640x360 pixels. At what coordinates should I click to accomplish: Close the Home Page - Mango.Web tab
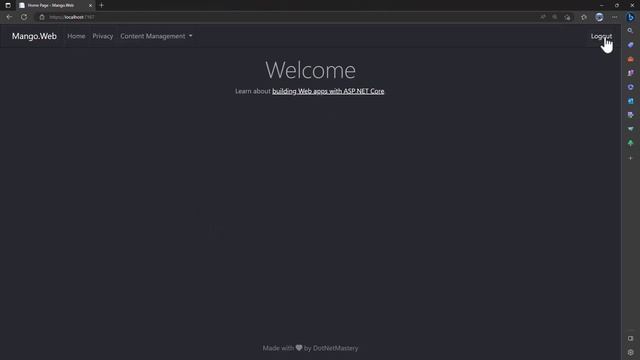[90, 5]
